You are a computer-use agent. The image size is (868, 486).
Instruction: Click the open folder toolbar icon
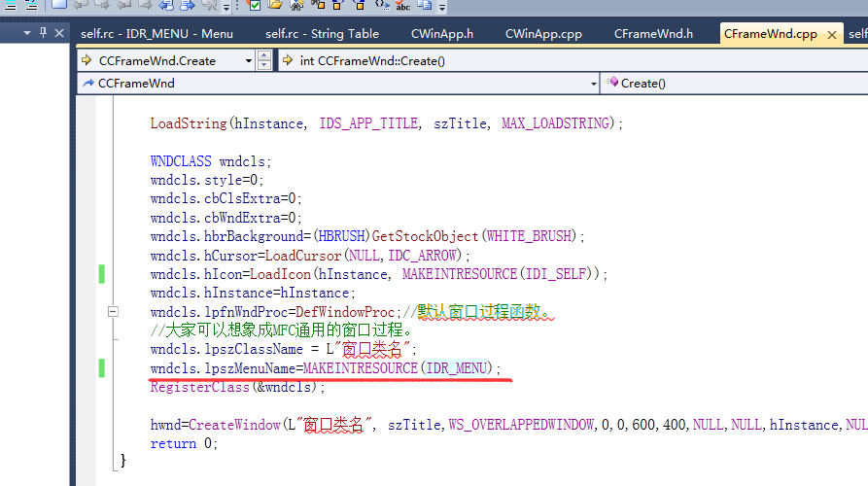[275, 5]
